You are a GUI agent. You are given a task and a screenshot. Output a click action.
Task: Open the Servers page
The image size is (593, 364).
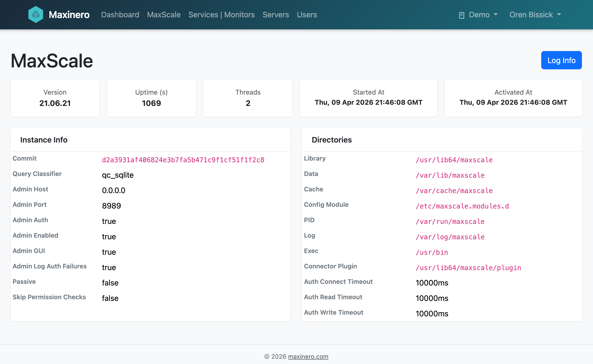pyautogui.click(x=276, y=15)
